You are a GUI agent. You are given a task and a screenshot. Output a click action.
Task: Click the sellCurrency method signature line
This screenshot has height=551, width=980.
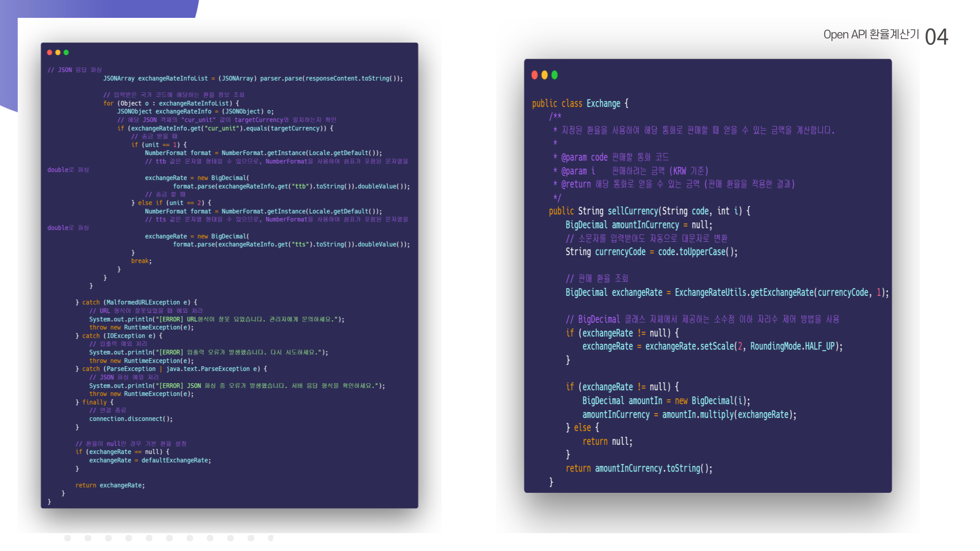(x=649, y=211)
